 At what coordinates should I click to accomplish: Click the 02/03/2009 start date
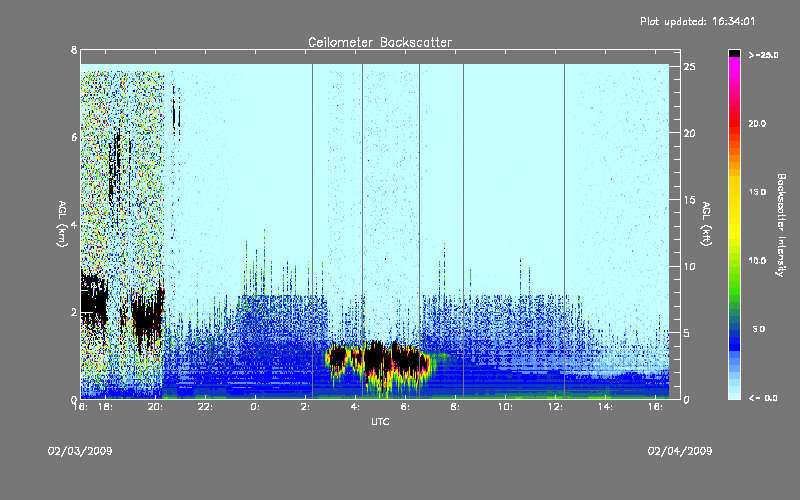[80, 451]
